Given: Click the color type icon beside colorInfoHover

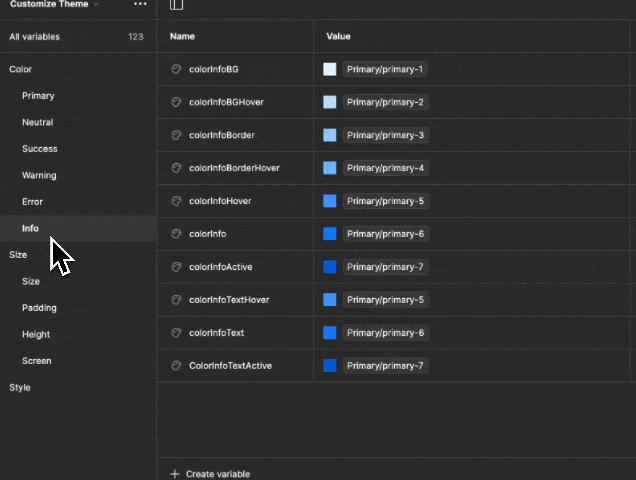Looking at the screenshot, I should point(176,201).
